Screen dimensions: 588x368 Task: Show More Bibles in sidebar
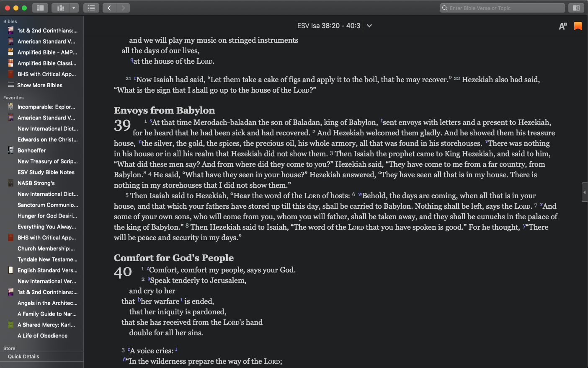(x=40, y=85)
